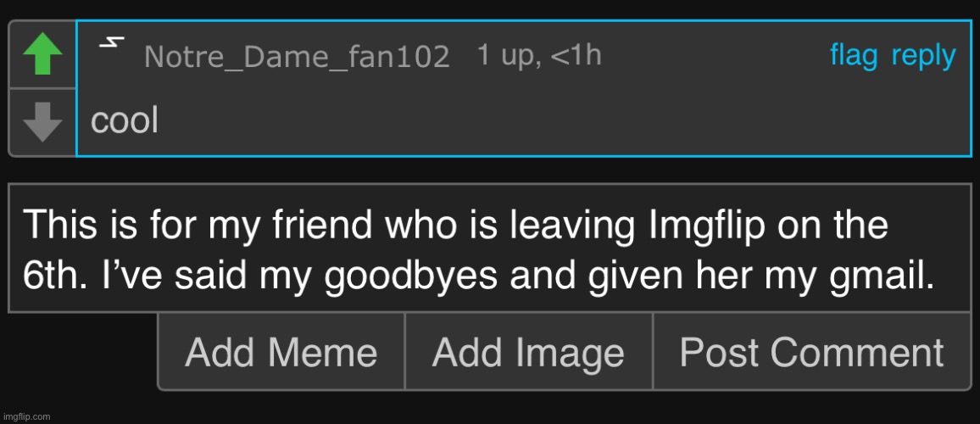Flag the comment by Notre_Dame_fan102
Viewport: 980px width, 424px height.
[x=854, y=56]
